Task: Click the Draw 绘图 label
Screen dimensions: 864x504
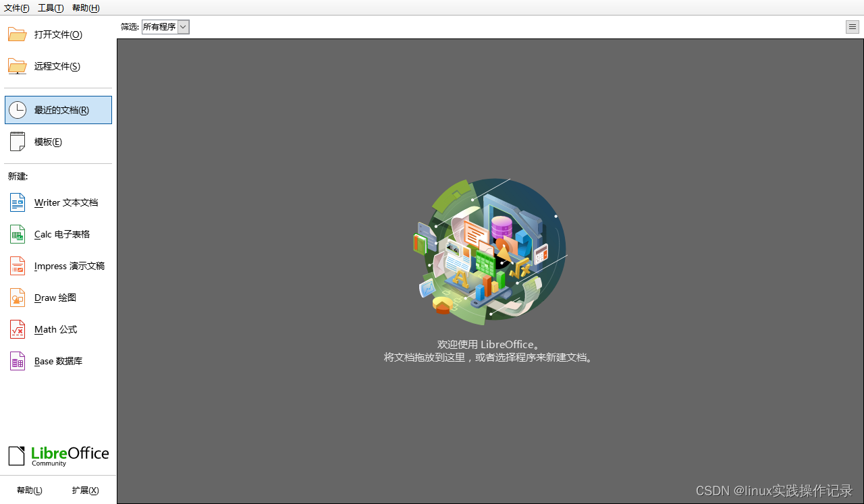Action: (x=55, y=298)
